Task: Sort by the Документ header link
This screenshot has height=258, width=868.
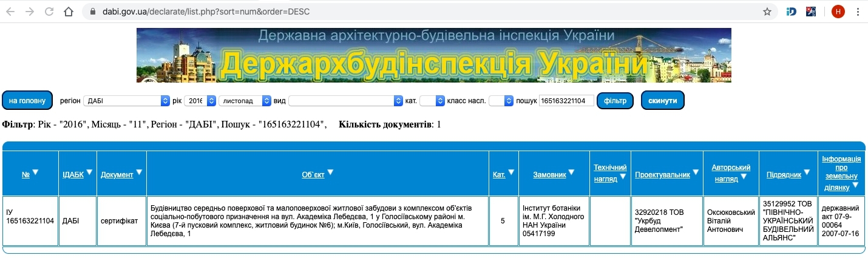Action: [117, 175]
